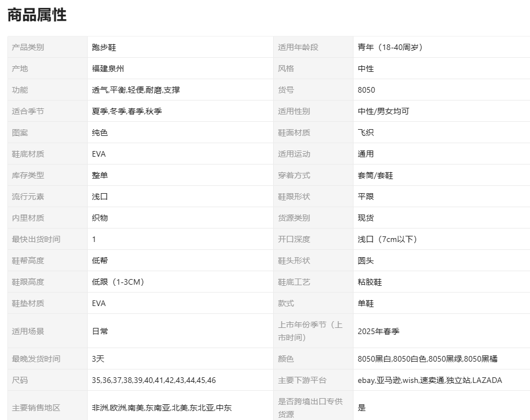The height and width of the screenshot is (420, 530).
Task: Click the size list 35 through 46
Action: click(x=154, y=380)
